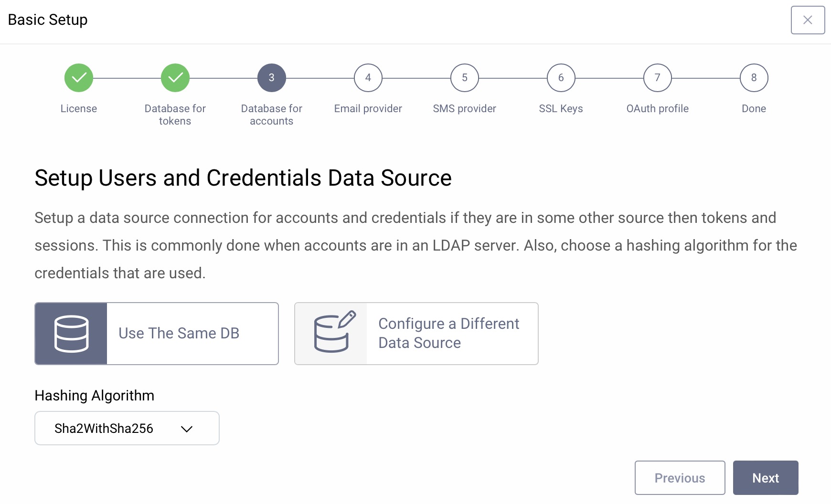The image size is (831, 504).
Task: Expand the Sha2WithSha256 selector chevron
Action: 188,428
